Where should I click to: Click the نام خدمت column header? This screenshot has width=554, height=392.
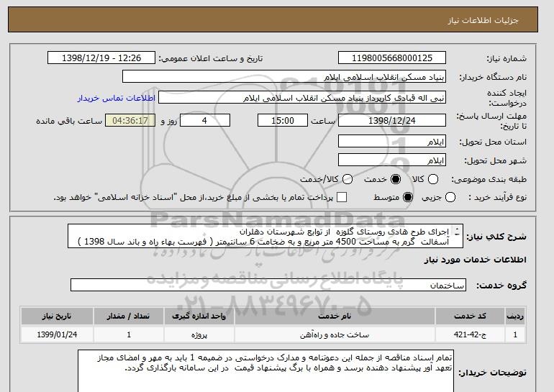click(335, 316)
